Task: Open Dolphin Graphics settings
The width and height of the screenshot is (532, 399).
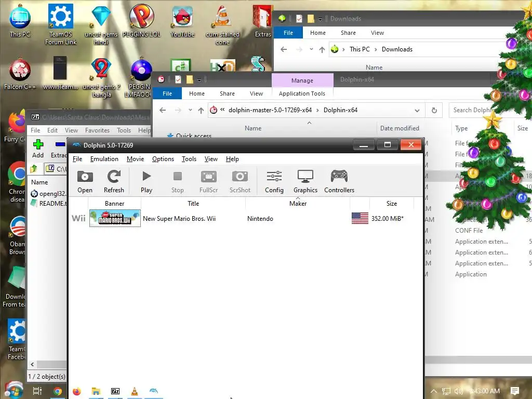Action: (305, 182)
